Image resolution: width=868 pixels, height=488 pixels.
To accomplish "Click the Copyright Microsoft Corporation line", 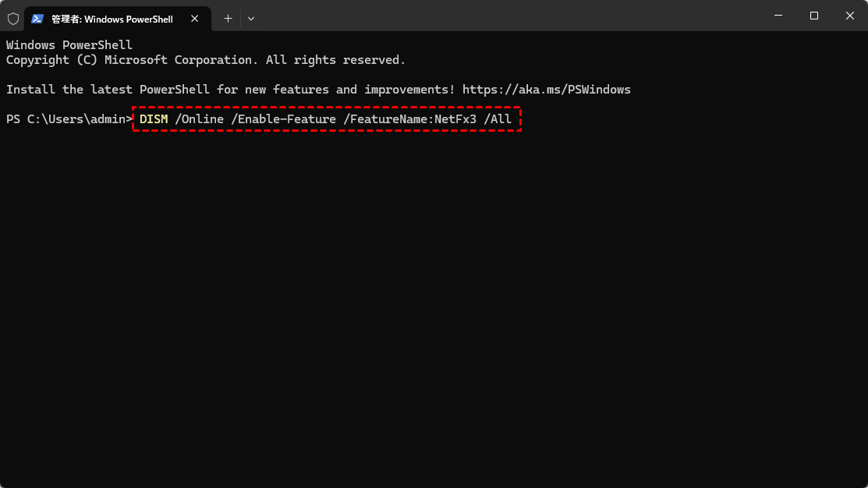I will [206, 60].
